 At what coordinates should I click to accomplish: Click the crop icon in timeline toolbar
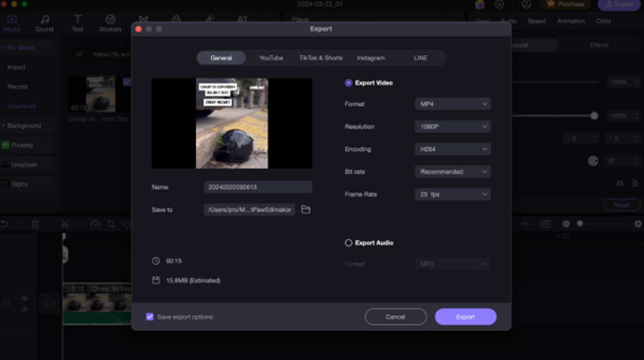pyautogui.click(x=111, y=224)
